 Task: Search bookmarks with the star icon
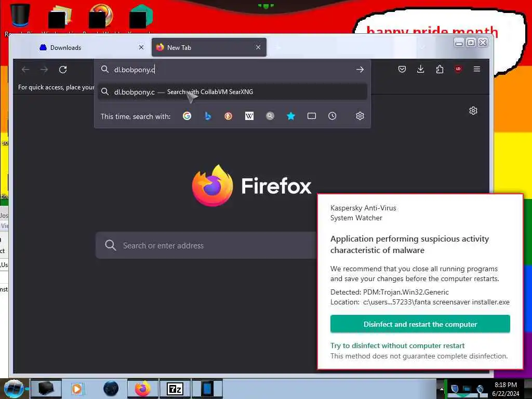[x=291, y=116]
